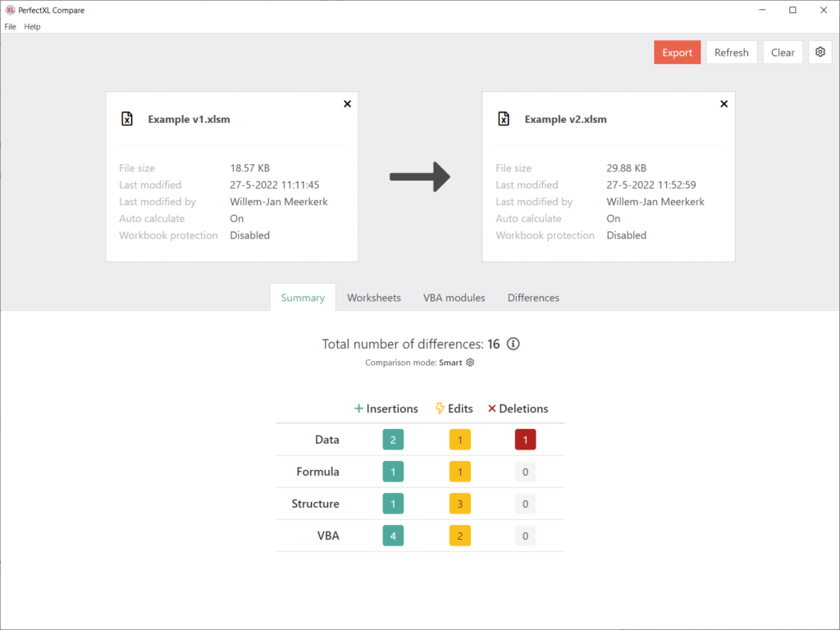Open the application settings gear

pos(819,52)
